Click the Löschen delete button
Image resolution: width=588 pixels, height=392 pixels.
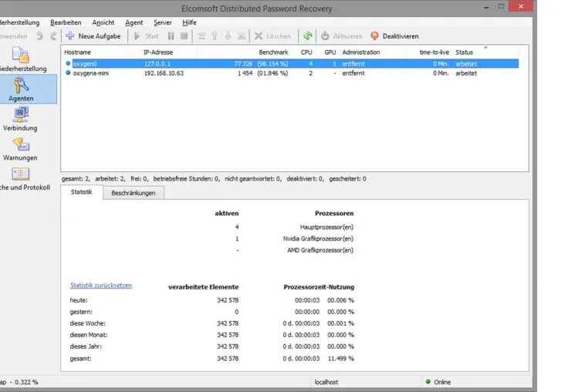tap(272, 36)
